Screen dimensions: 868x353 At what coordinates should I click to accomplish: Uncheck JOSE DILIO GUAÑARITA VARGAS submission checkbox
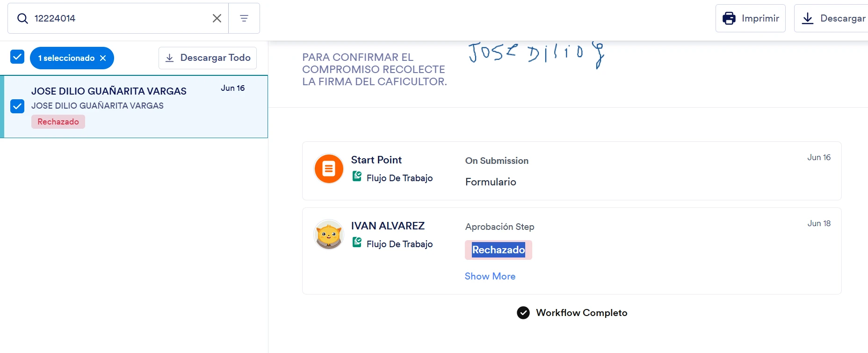tap(17, 106)
